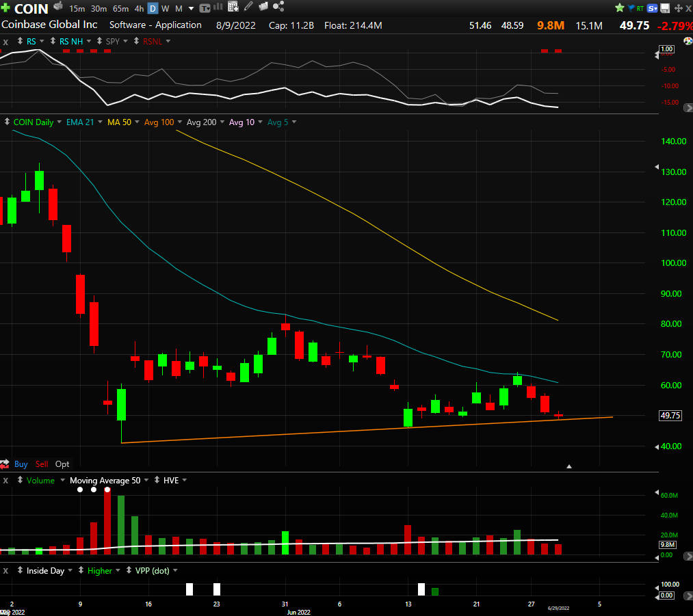The height and width of the screenshot is (616, 693).
Task: Expand the VPP (dot) dropdown arrow
Action: (175, 570)
